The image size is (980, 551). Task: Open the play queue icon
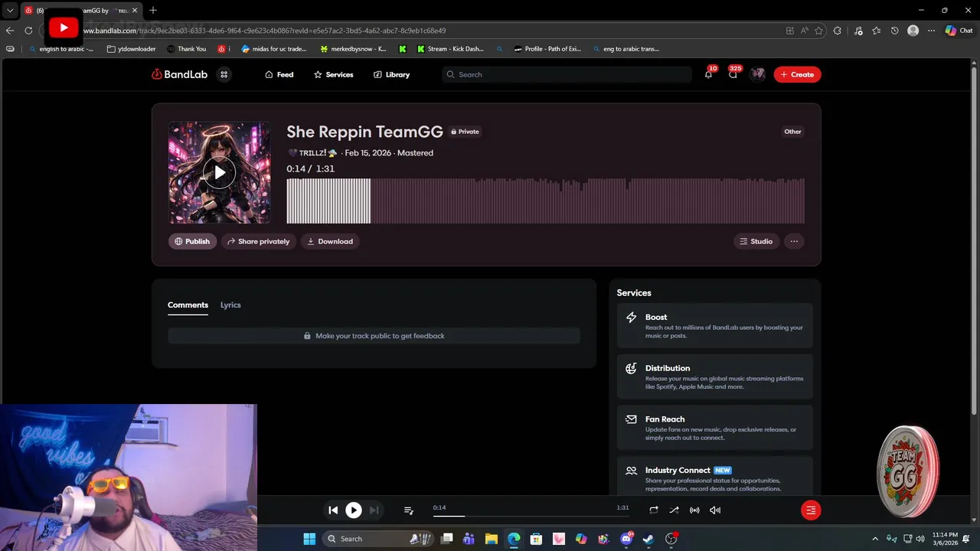point(409,510)
